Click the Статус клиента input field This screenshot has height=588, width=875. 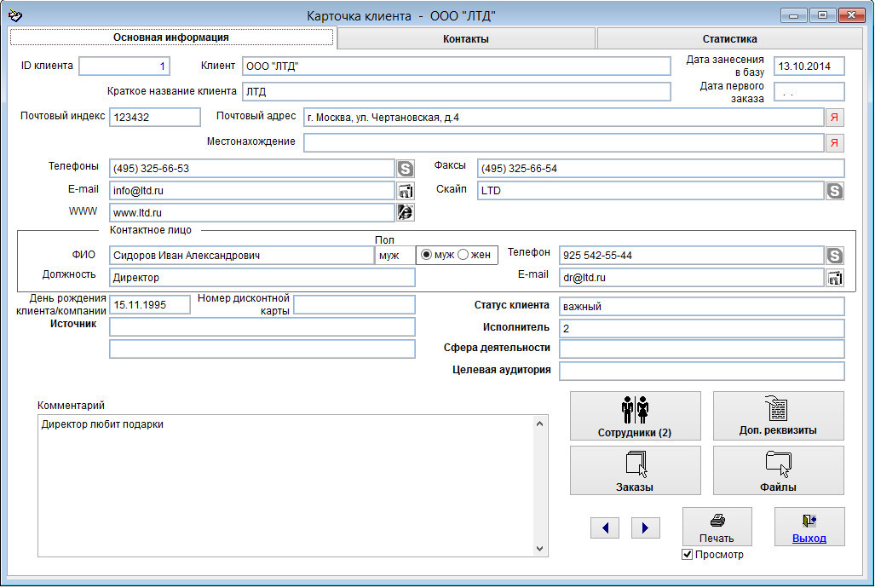pyautogui.click(x=701, y=307)
